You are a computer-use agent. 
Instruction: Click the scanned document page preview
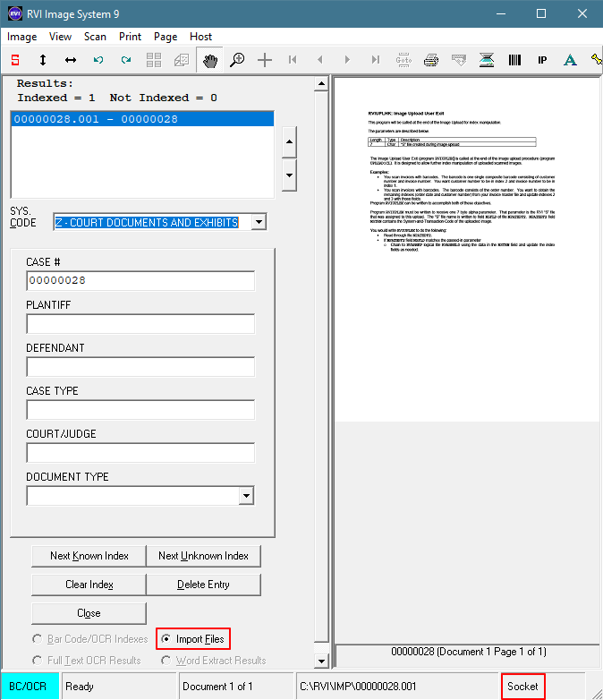tap(466, 250)
